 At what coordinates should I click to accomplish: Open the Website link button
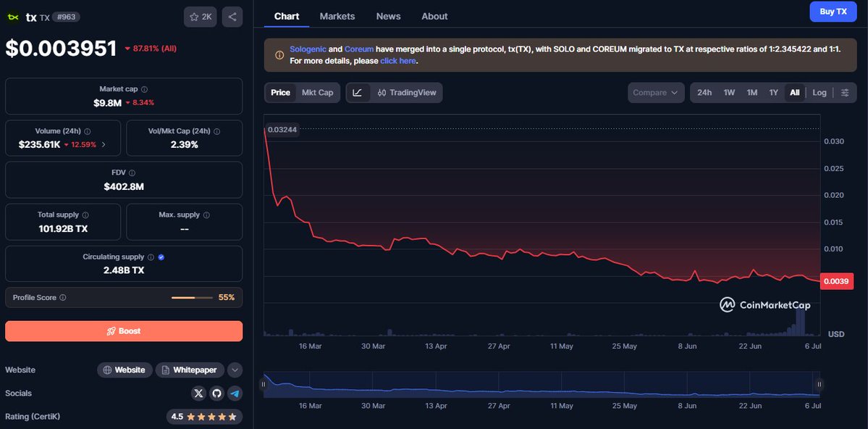tap(125, 370)
